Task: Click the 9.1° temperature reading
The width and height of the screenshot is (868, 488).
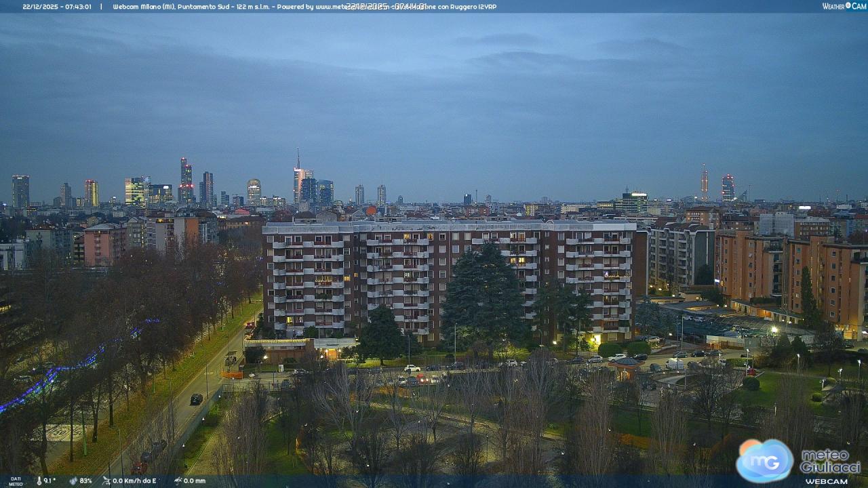Action: (50, 481)
